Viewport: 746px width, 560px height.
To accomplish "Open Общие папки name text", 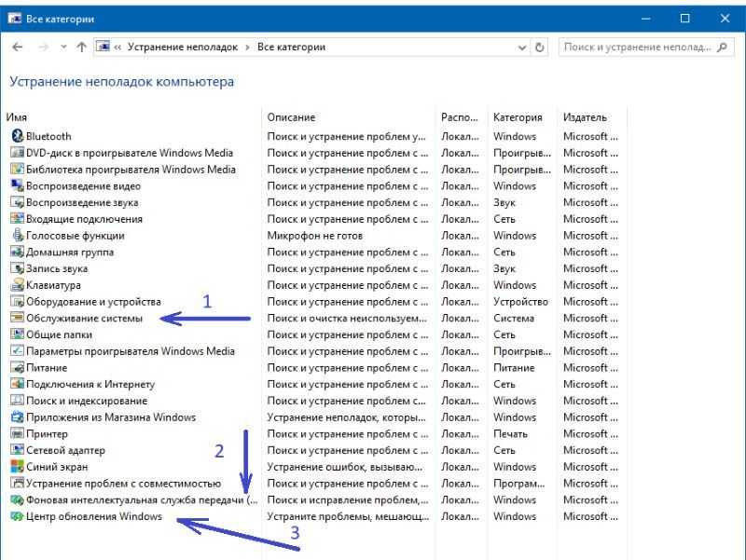I will coord(59,335).
